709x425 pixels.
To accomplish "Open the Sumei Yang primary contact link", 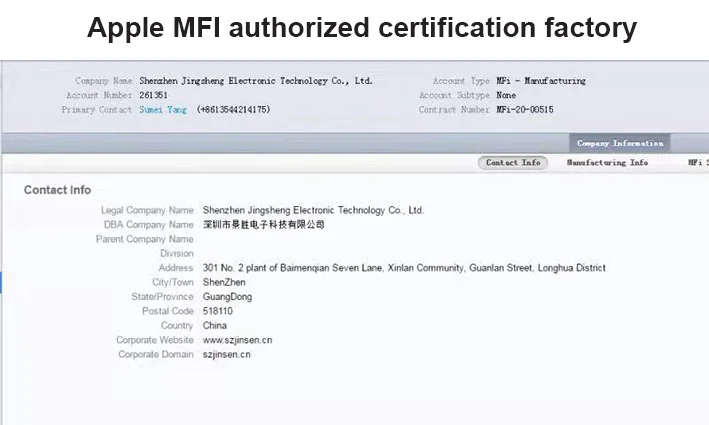I will pyautogui.click(x=163, y=110).
